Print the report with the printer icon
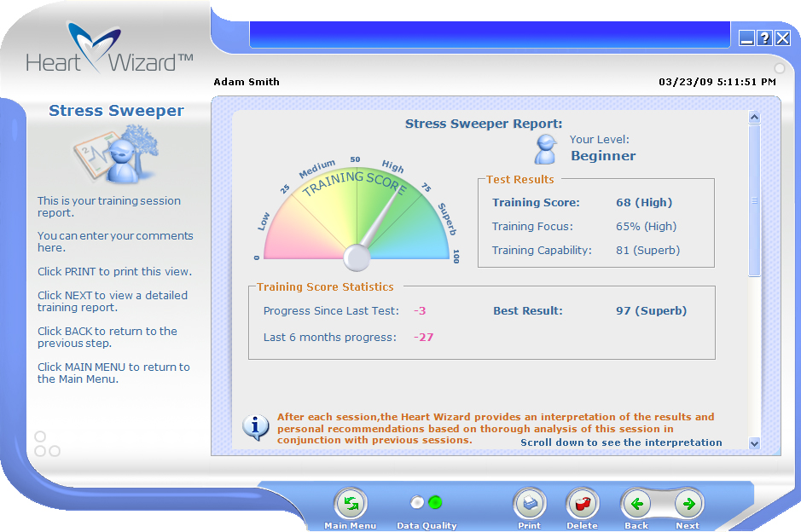 tap(529, 505)
